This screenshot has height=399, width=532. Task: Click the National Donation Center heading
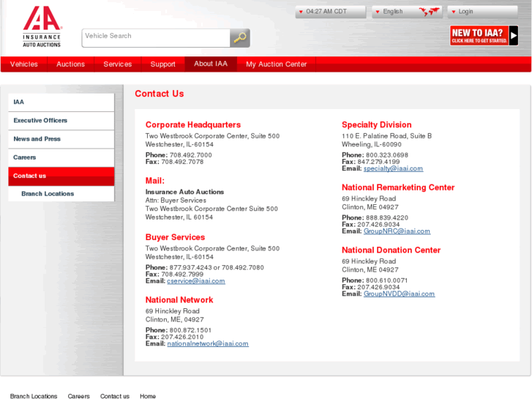click(391, 250)
